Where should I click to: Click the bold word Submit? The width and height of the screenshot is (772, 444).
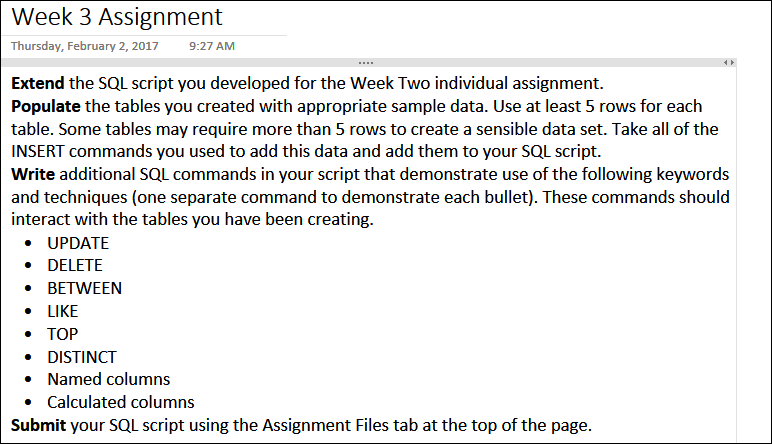[40, 426]
